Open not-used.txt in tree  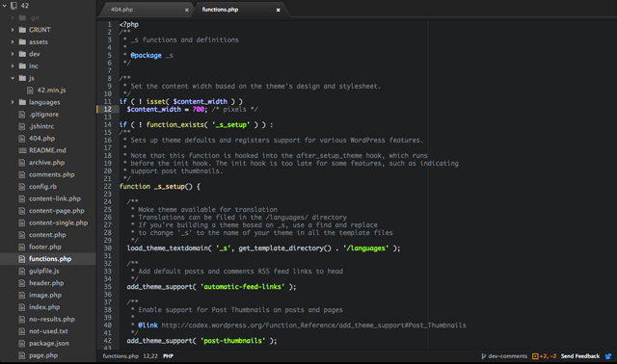coord(48,331)
